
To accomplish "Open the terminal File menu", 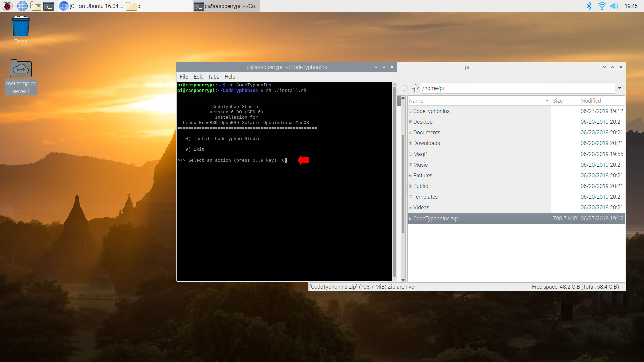I will [184, 77].
